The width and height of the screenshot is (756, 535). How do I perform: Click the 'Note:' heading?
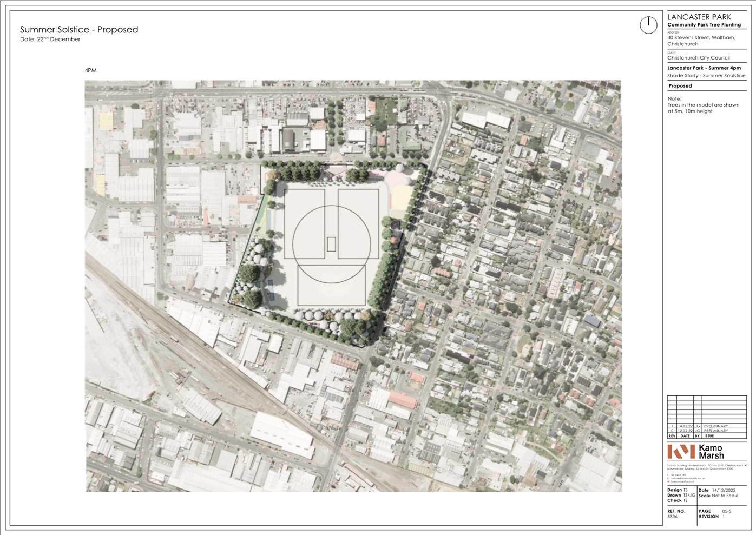674,99
